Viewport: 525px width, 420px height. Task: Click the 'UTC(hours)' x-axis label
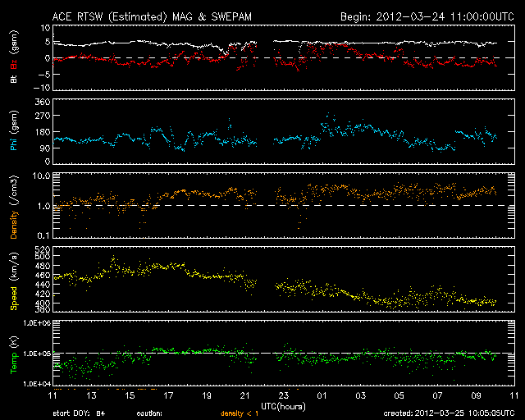(x=283, y=407)
